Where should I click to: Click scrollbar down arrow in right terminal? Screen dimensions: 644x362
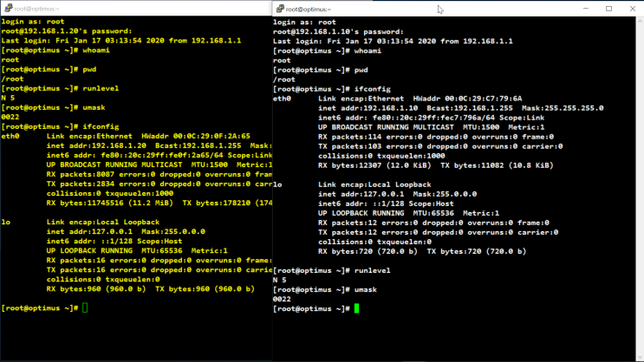tap(640, 358)
